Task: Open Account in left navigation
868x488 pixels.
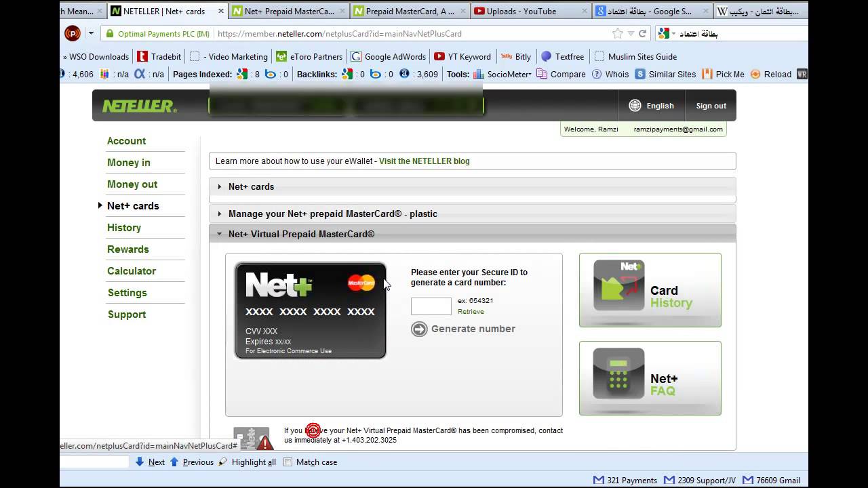Action: 126,141
